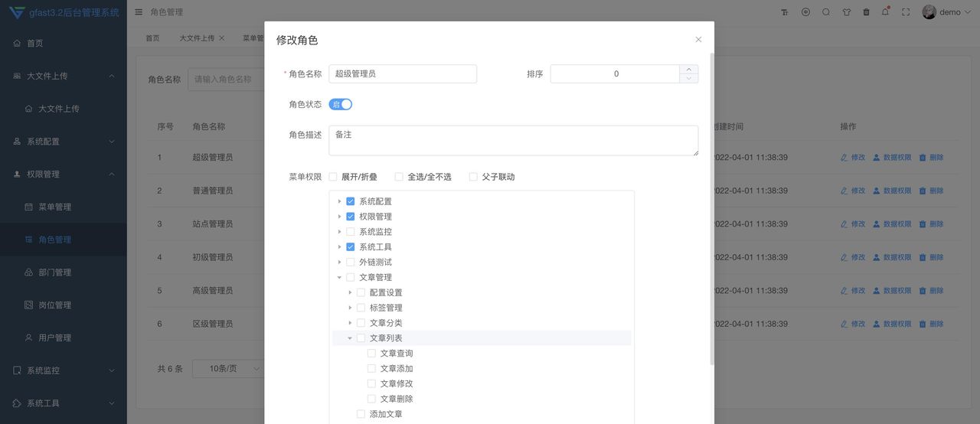This screenshot has height=424, width=980.
Task: Check the 系统监控 tree checkbox
Action: (351, 232)
